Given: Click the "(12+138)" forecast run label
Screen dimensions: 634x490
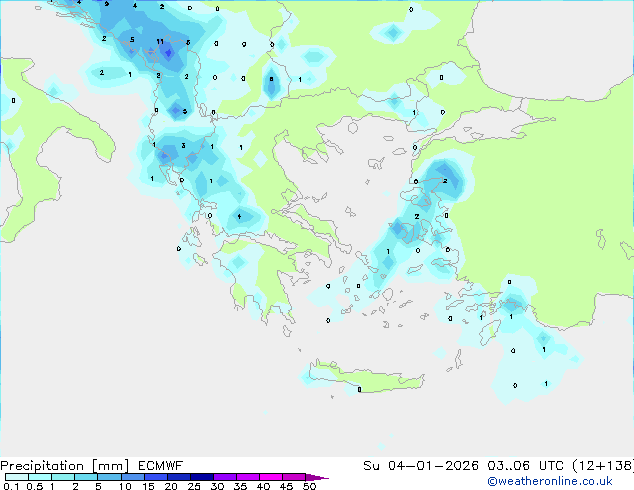Looking at the screenshot, I should 603,466.
